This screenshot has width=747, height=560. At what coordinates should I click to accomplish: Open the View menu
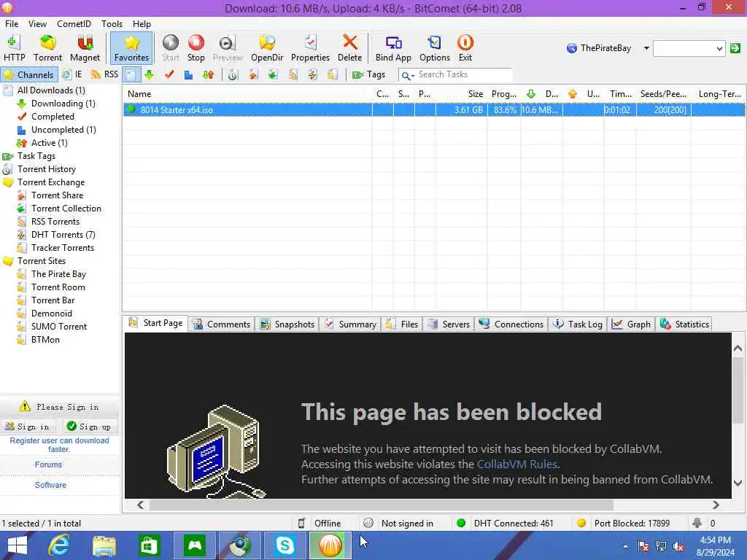tap(38, 24)
